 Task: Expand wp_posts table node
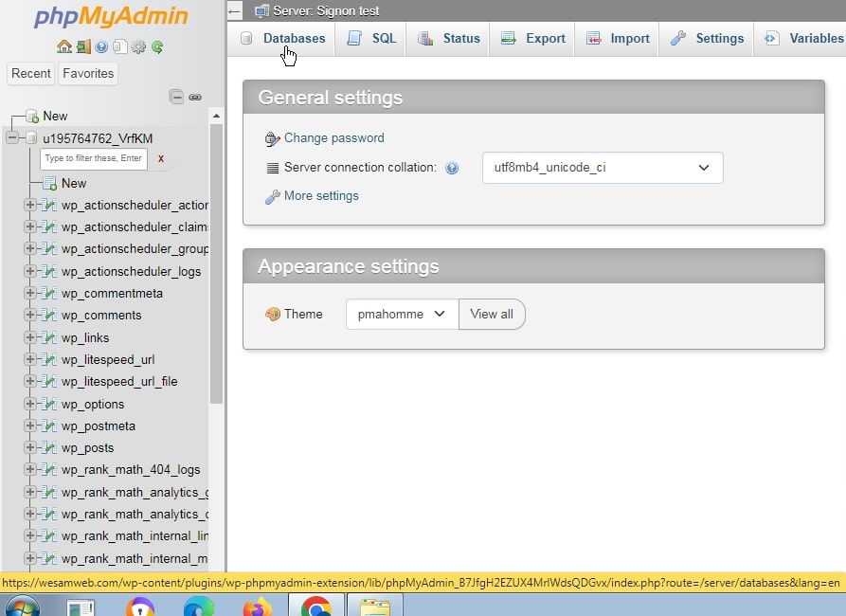tap(30, 447)
